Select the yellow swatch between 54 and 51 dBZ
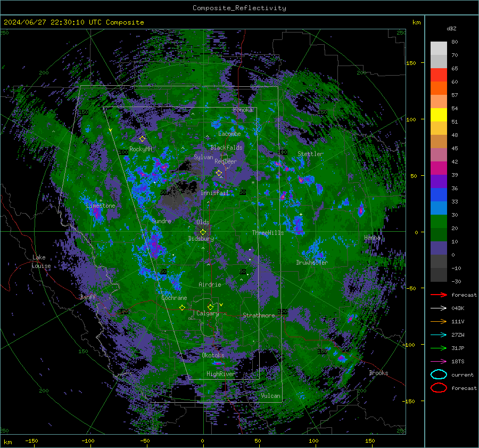This screenshot has height=448, width=479. click(x=439, y=115)
